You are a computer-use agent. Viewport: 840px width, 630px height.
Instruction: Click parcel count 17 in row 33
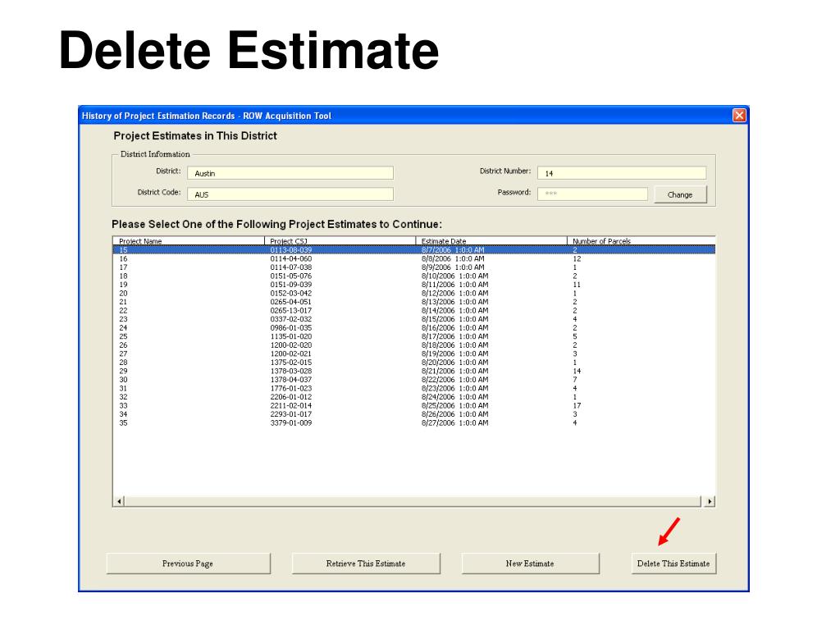point(577,405)
